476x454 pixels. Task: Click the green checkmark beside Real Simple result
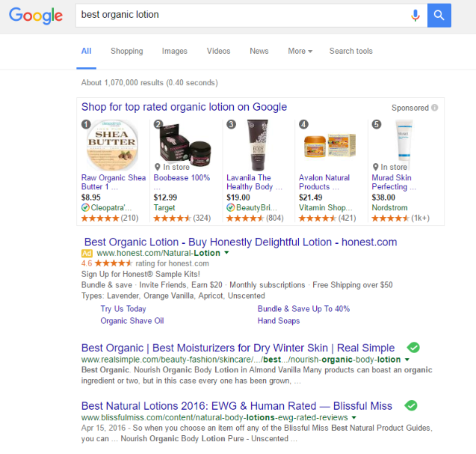413,347
